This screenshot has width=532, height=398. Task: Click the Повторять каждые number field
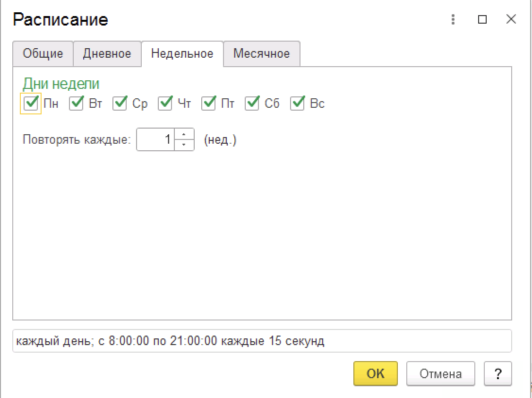click(155, 140)
